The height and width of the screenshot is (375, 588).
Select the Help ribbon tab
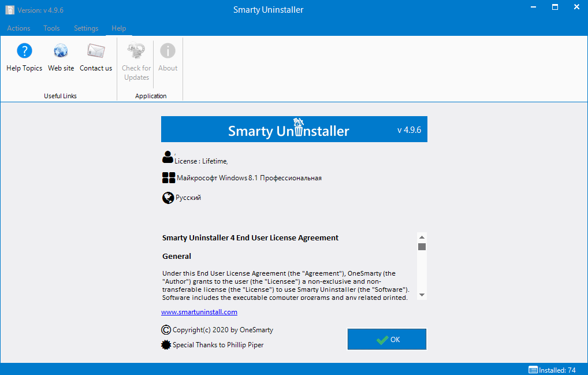coord(119,28)
